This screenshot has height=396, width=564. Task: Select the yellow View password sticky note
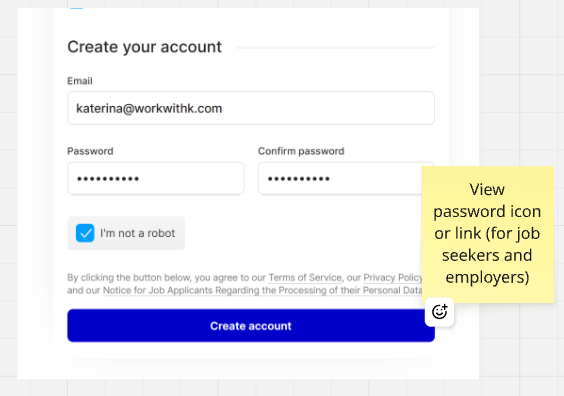(487, 234)
